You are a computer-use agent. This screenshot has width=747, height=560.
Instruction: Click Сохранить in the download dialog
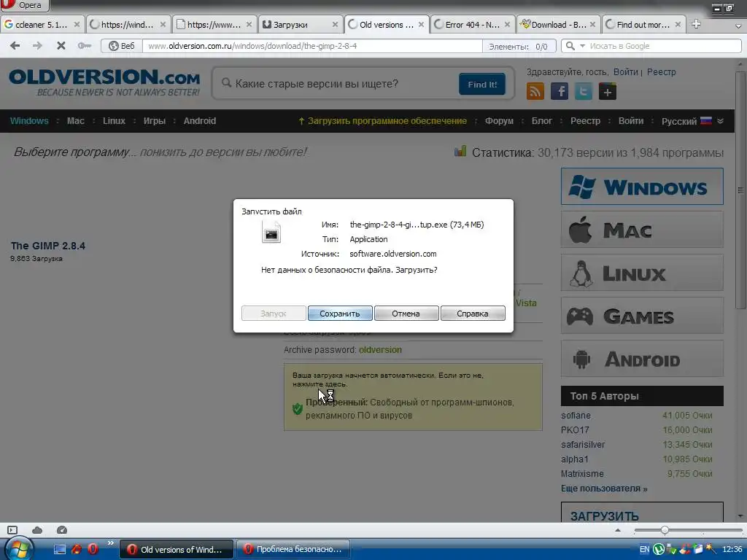click(x=340, y=314)
